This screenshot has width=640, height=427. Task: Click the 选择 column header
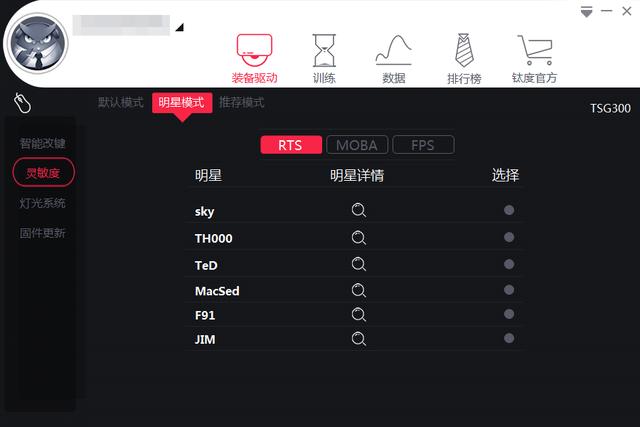point(505,176)
